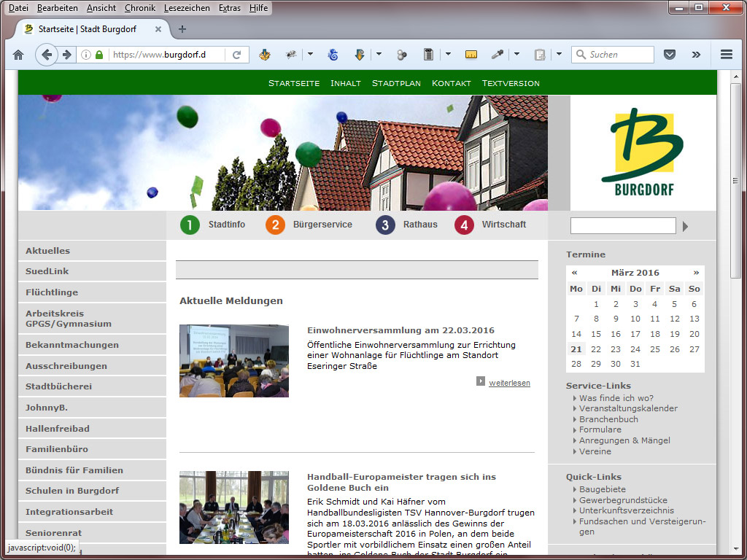Open dropdown arrow next to bug icon

tap(310, 54)
